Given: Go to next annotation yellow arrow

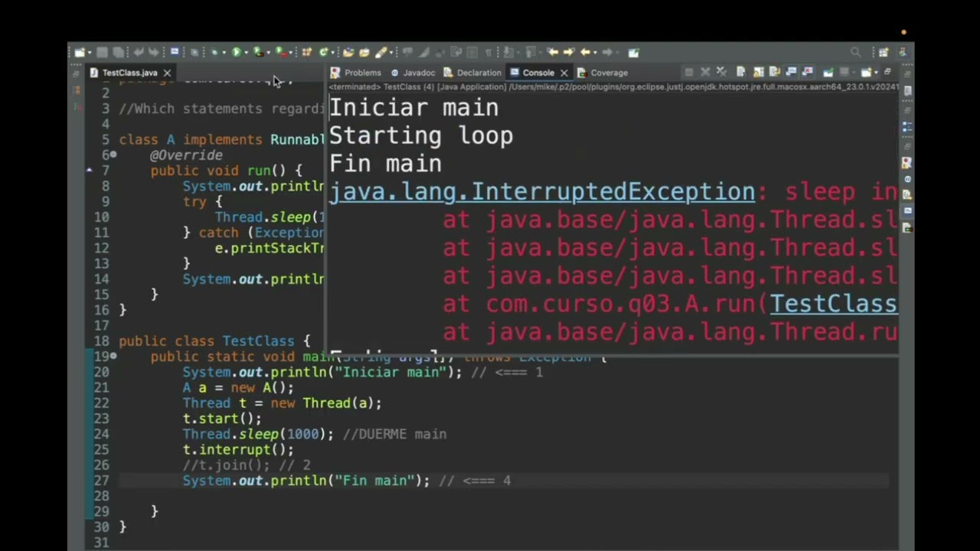Looking at the screenshot, I should [568, 52].
